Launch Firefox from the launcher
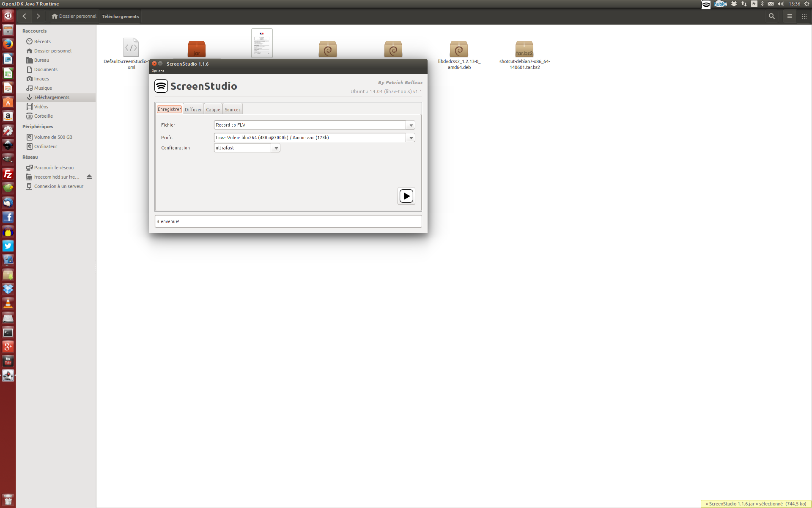This screenshot has height=508, width=812. pyautogui.click(x=8, y=44)
